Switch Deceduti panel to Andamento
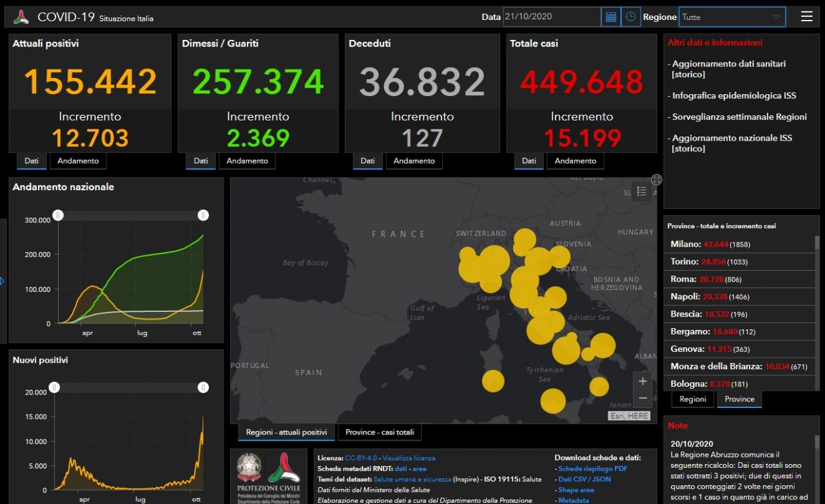Image resolution: width=825 pixels, height=504 pixels. tap(414, 161)
